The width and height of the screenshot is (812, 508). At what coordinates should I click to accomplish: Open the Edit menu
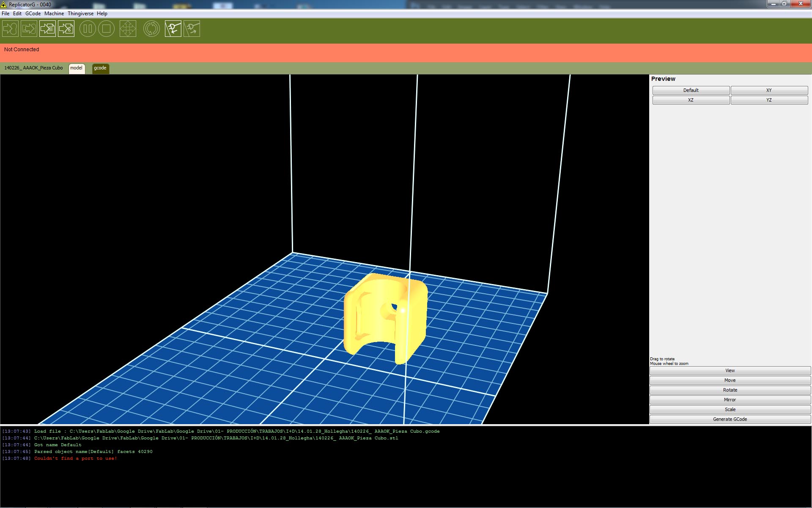pos(17,14)
